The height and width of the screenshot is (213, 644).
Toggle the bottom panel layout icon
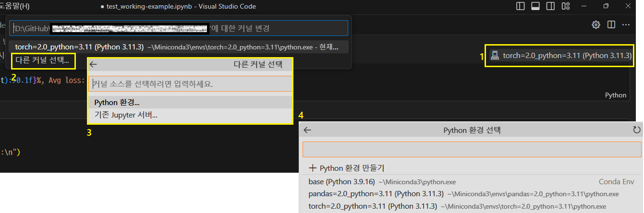click(x=535, y=6)
